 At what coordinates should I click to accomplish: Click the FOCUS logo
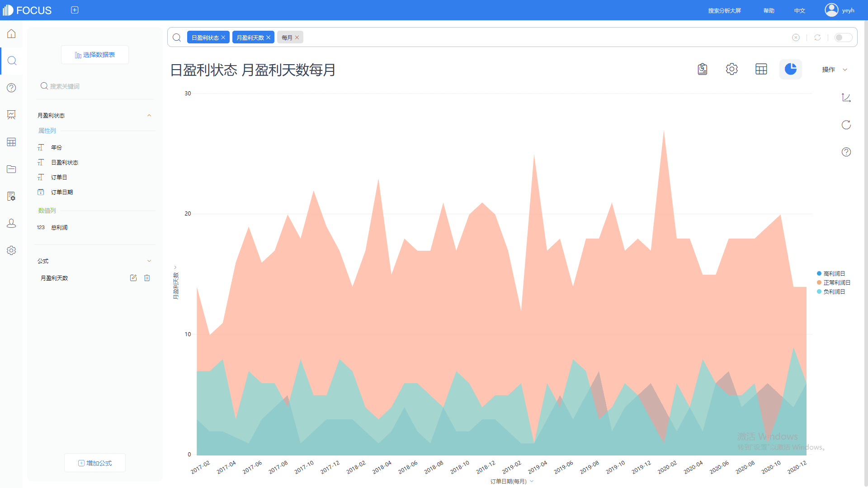pos(27,10)
